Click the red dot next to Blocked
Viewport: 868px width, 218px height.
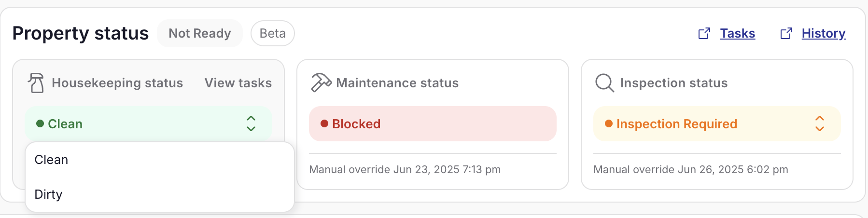(324, 124)
